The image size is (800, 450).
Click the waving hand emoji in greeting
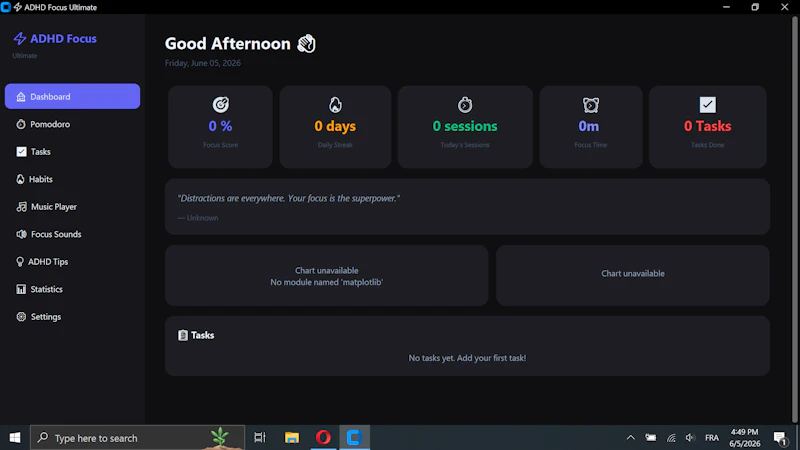[306, 43]
